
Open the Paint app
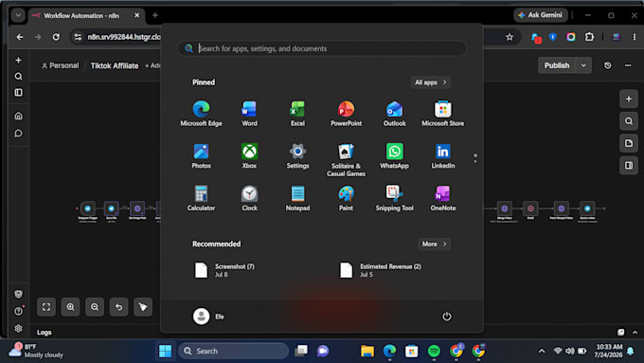tap(346, 199)
